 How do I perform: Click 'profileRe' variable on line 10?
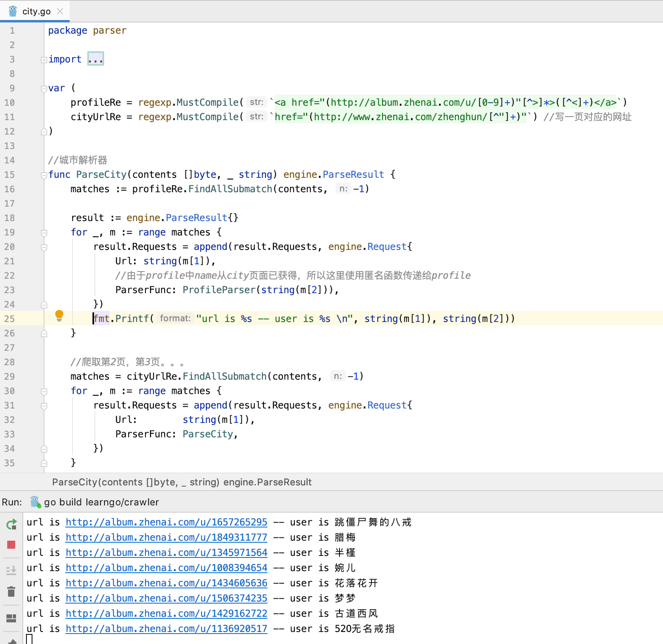96,103
